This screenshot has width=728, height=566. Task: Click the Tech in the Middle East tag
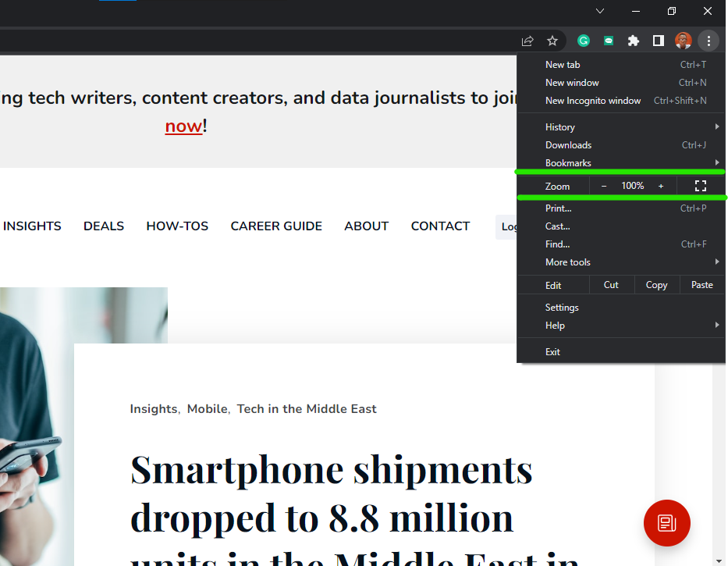pyautogui.click(x=307, y=409)
